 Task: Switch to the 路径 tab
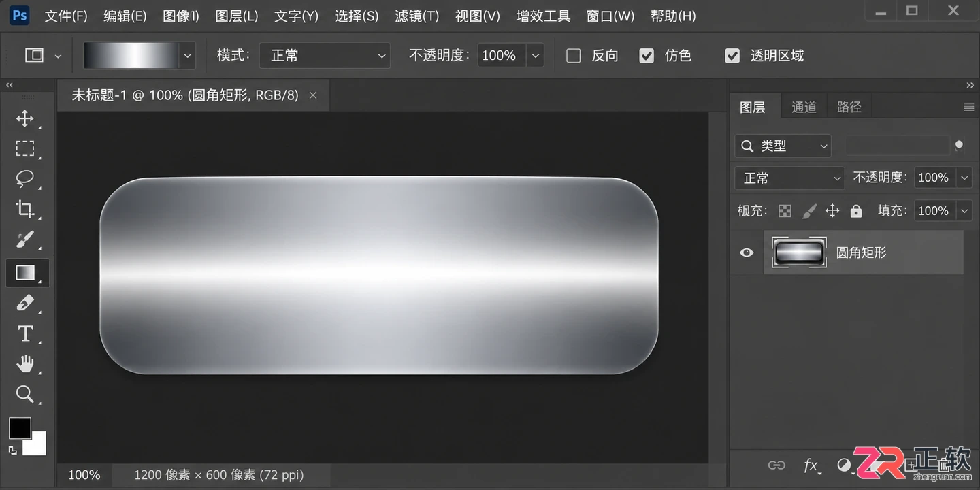pos(849,107)
